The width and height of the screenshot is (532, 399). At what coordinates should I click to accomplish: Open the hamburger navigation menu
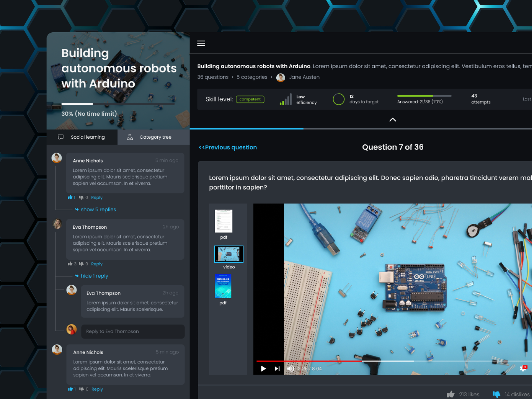201,43
